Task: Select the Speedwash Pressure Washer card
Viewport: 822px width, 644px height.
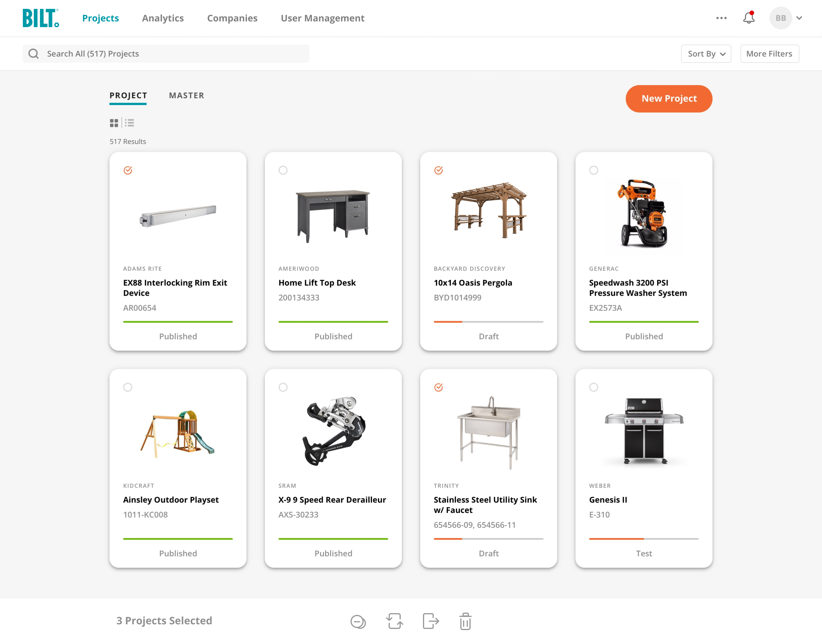Action: (x=594, y=170)
